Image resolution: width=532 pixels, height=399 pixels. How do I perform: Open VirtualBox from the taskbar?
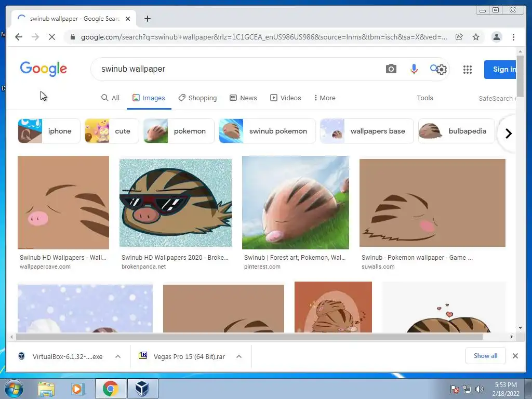142,389
